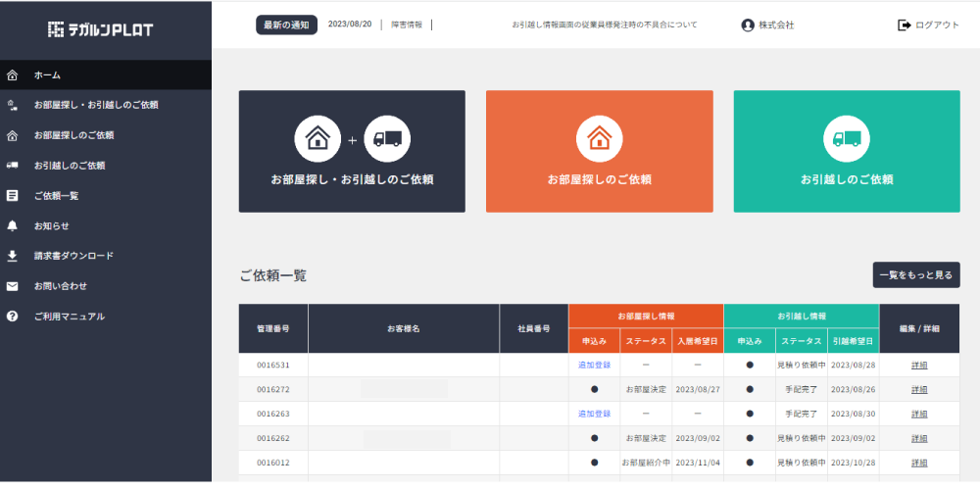
Task: Click the truck icon beside お引越しのご依頼 in sidebar
Action: click(x=12, y=166)
